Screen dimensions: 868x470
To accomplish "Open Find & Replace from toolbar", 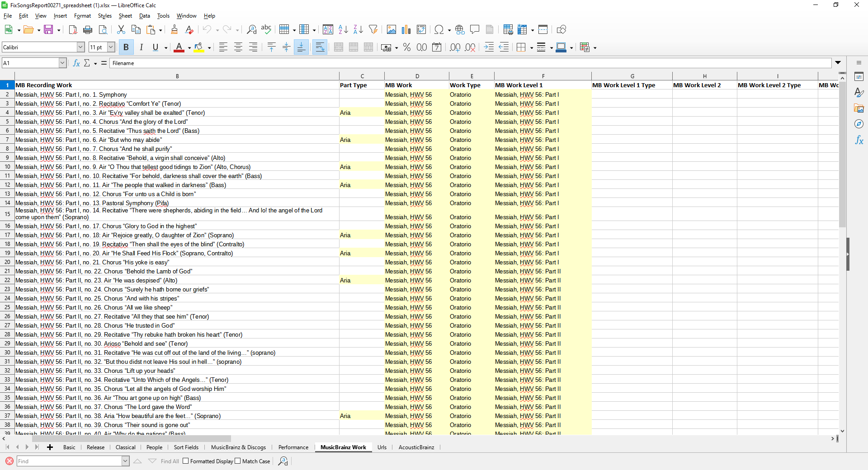I will [x=251, y=30].
